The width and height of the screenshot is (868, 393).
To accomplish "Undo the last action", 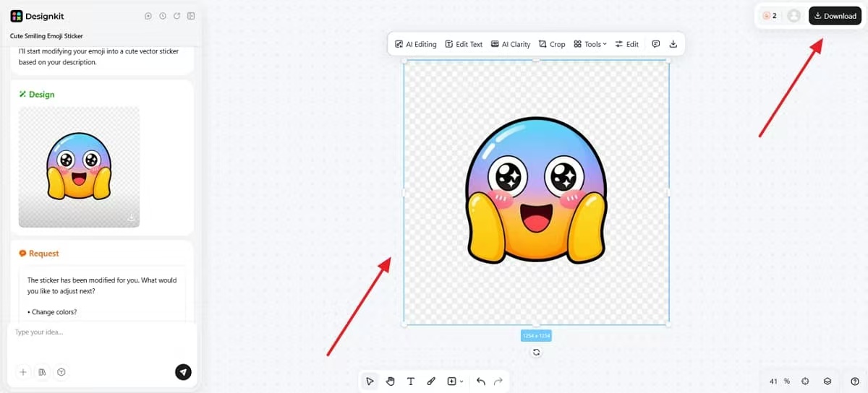I will click(481, 381).
